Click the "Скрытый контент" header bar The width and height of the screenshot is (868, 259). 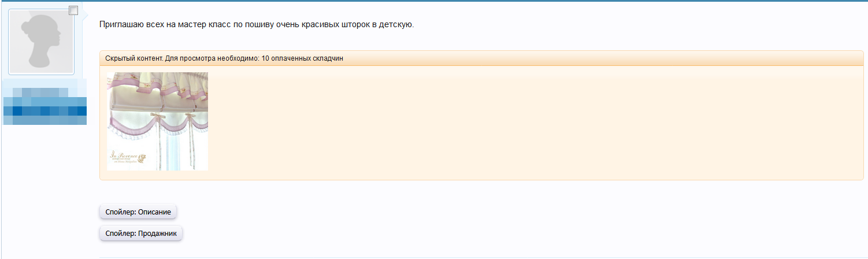point(481,58)
